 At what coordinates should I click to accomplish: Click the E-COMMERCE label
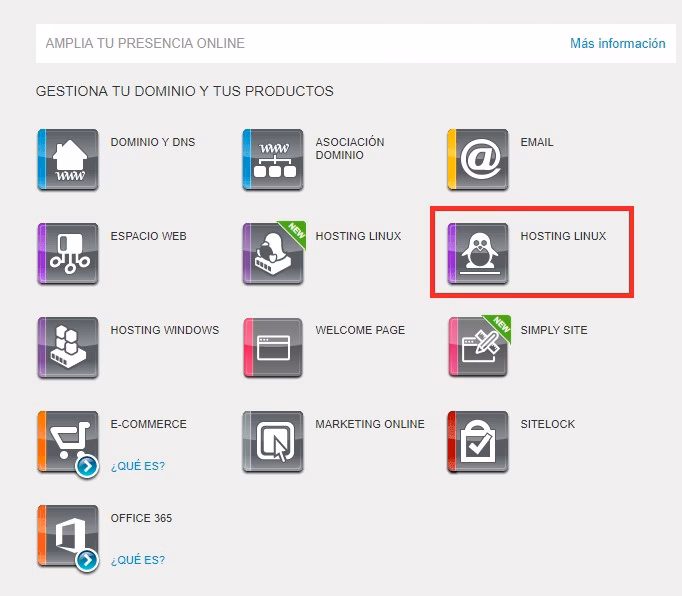point(148,424)
